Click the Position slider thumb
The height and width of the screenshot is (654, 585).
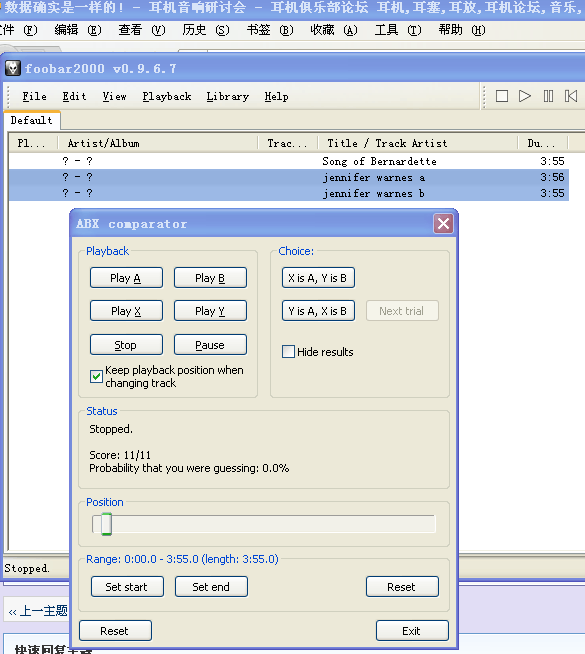pyautogui.click(x=106, y=524)
